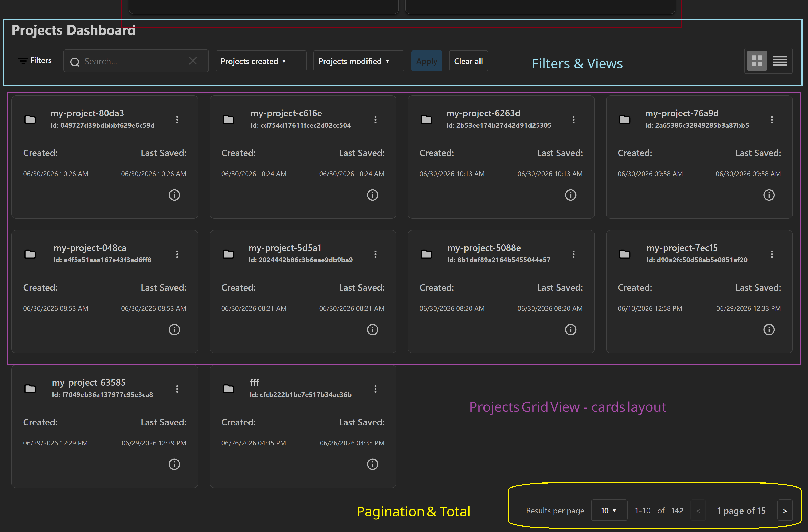Screen dimensions: 808x532
Task: Show info for my-project-76a9d
Action: click(769, 195)
